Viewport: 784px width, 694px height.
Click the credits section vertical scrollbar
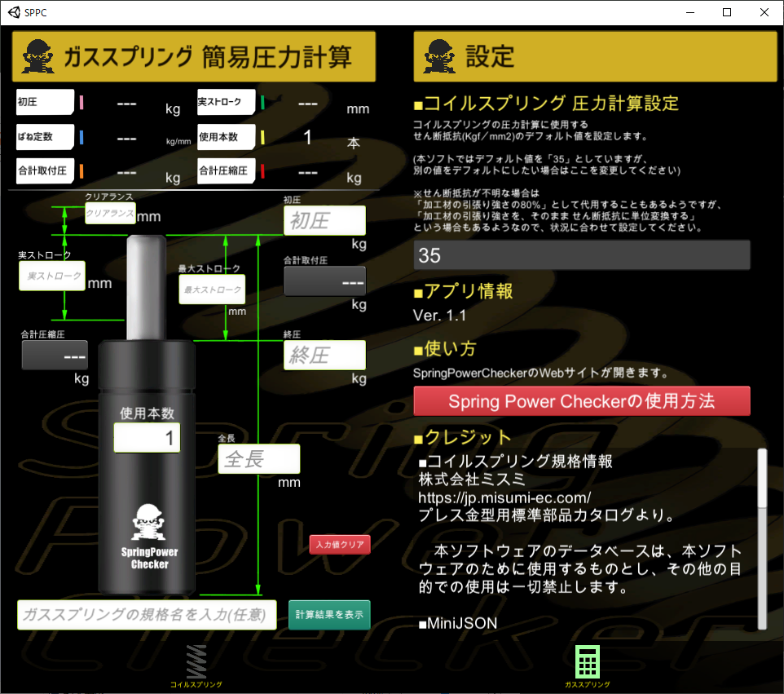pyautogui.click(x=762, y=538)
